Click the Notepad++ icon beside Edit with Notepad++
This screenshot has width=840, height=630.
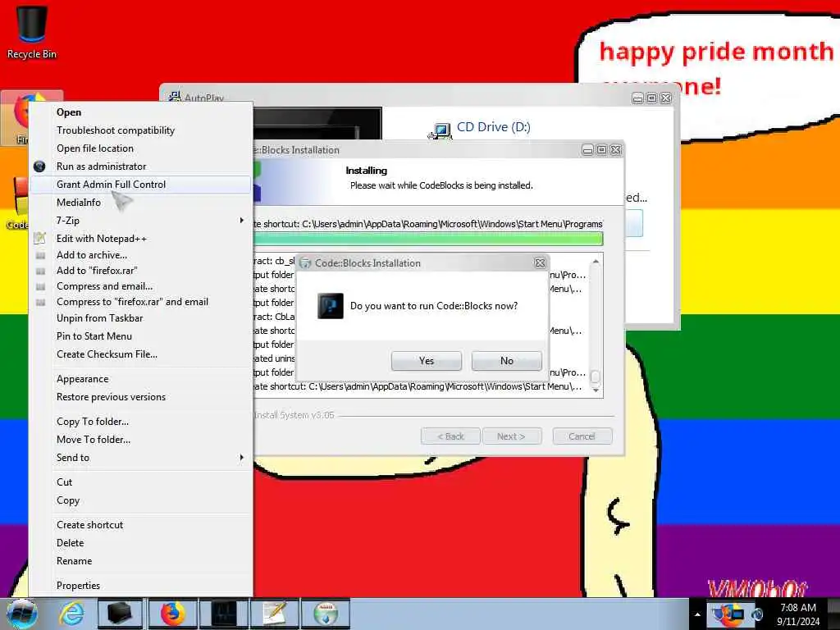[39, 238]
